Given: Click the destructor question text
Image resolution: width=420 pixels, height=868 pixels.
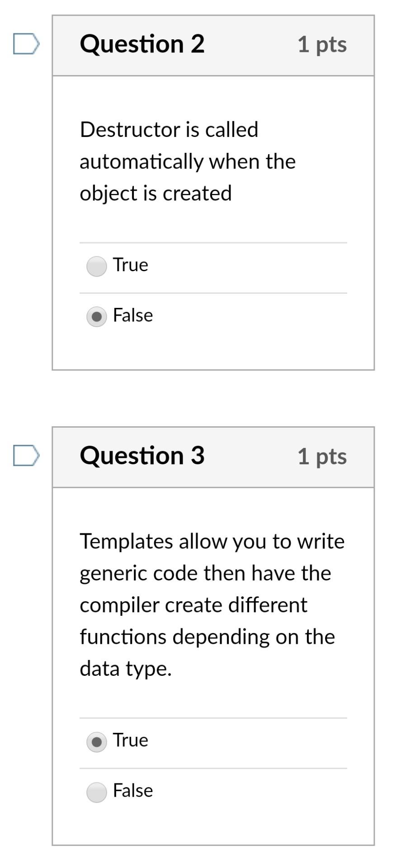Looking at the screenshot, I should pos(187,161).
